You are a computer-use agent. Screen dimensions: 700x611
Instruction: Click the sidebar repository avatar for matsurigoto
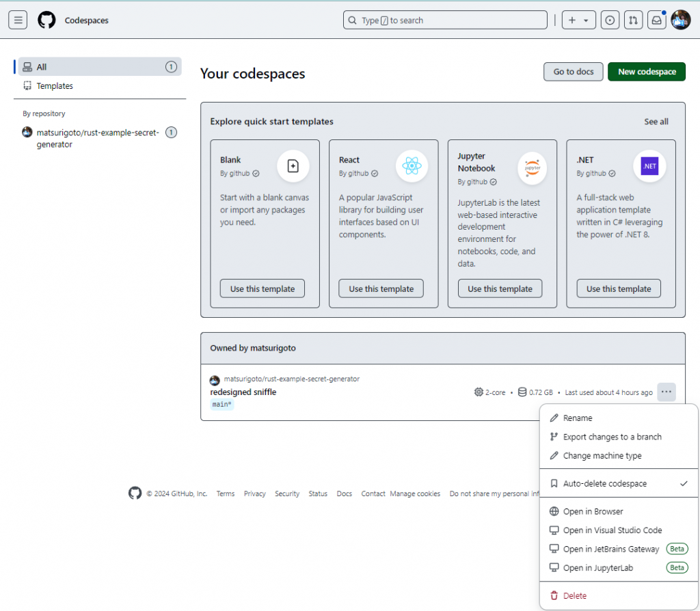pos(27,132)
